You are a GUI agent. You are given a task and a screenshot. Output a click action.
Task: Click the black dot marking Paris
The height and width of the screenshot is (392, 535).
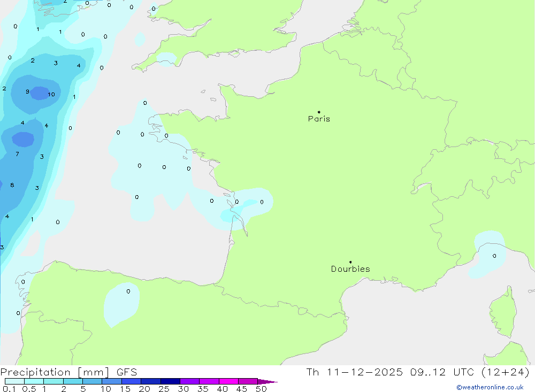(x=319, y=112)
